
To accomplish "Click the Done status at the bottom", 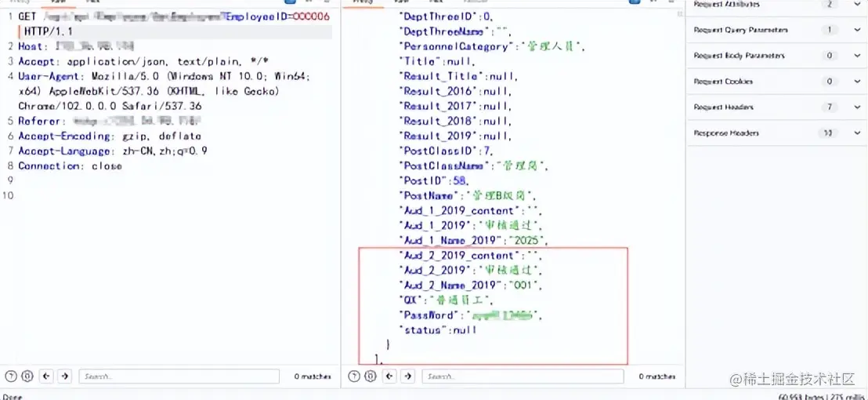I will tap(13, 397).
